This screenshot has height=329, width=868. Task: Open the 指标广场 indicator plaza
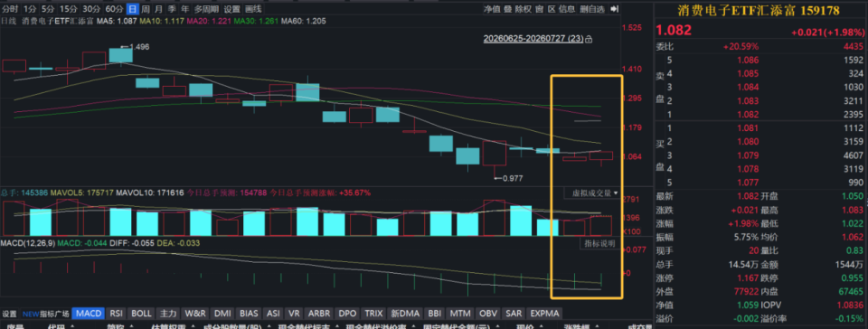tap(45, 314)
